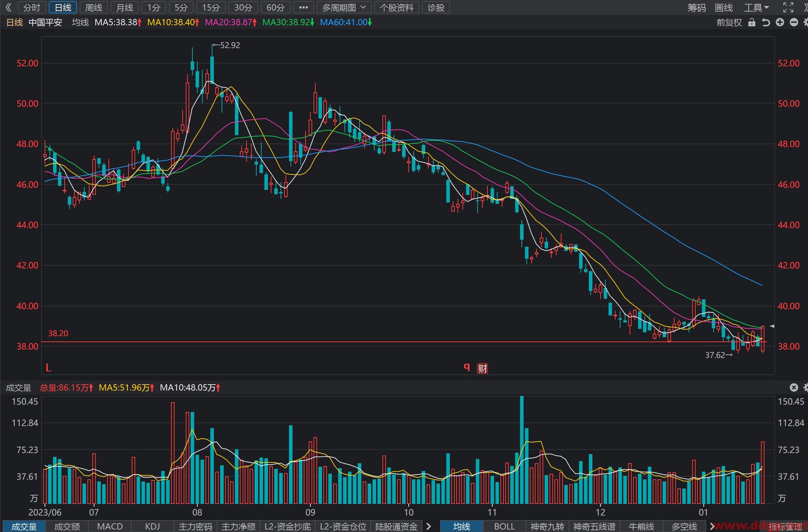Click the 财 financial marker on the chart

(482, 368)
